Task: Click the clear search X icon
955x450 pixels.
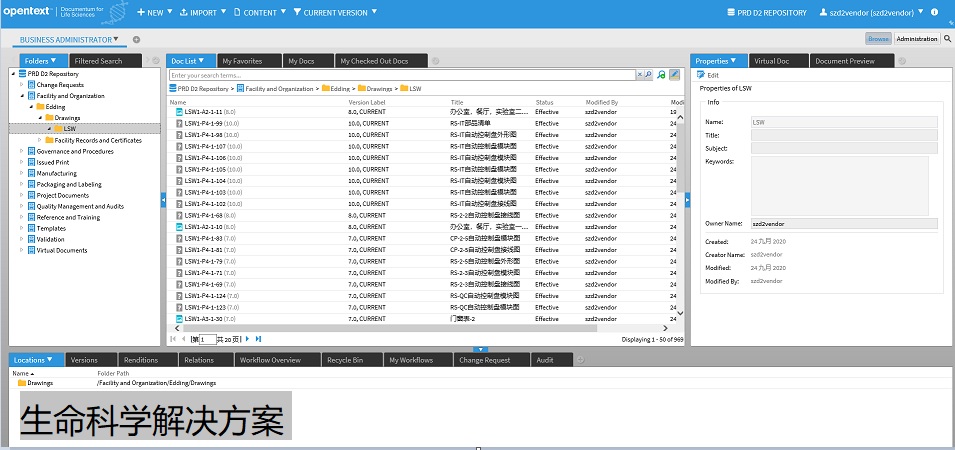Action: click(x=640, y=75)
